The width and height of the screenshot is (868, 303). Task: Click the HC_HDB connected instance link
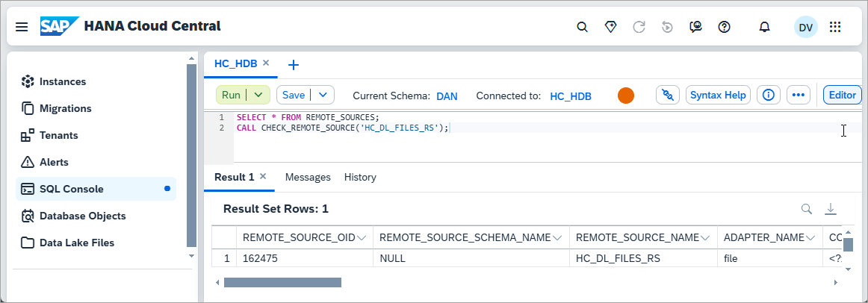571,96
